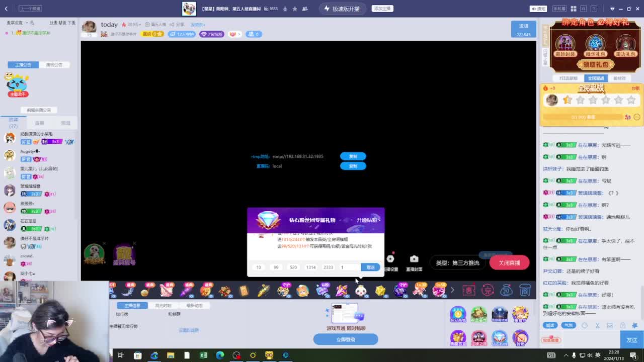Open the 第三方推流 stream type selector
Image resolution: width=644 pixels, height=362 pixels.
458,263
